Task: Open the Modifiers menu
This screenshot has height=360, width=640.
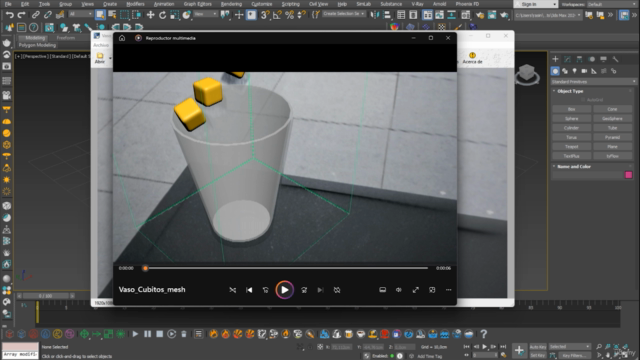Action: pyautogui.click(x=135, y=4)
